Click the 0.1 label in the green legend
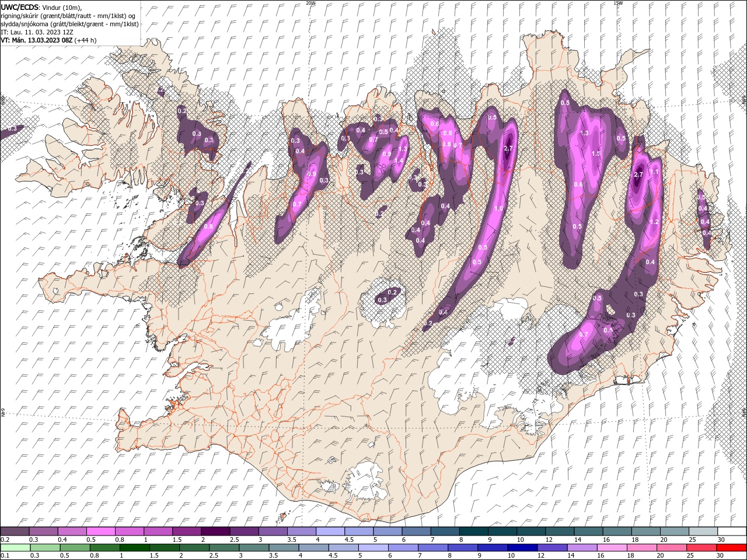This screenshot has width=747, height=560. 4,556
